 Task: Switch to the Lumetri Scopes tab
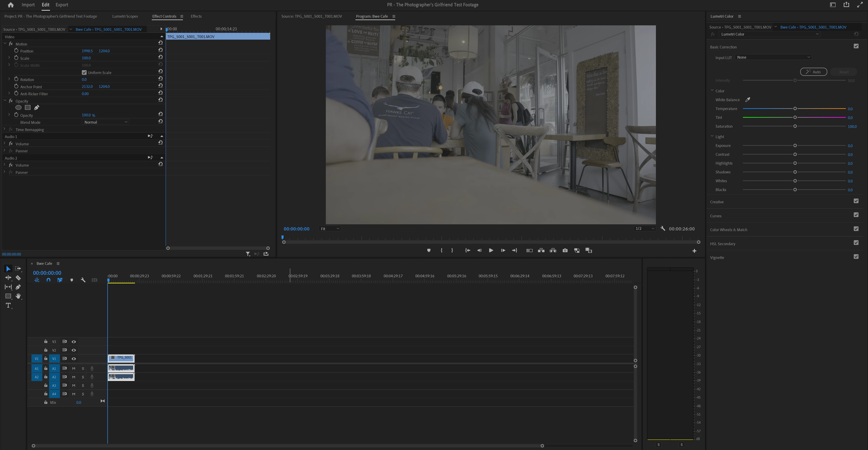coord(125,16)
